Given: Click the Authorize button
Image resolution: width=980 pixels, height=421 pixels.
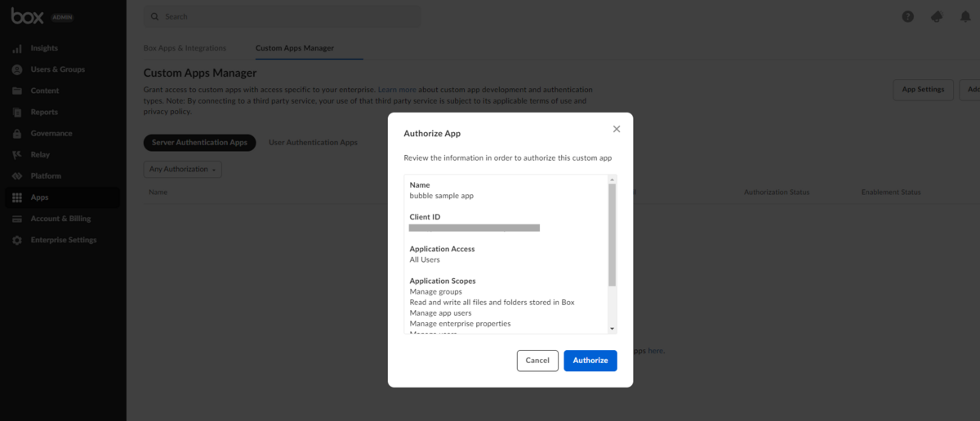Looking at the screenshot, I should click(x=590, y=361).
